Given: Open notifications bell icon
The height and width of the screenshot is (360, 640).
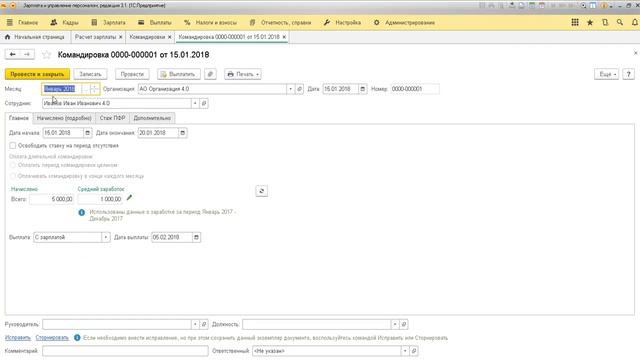Looking at the screenshot, I should [635, 22].
